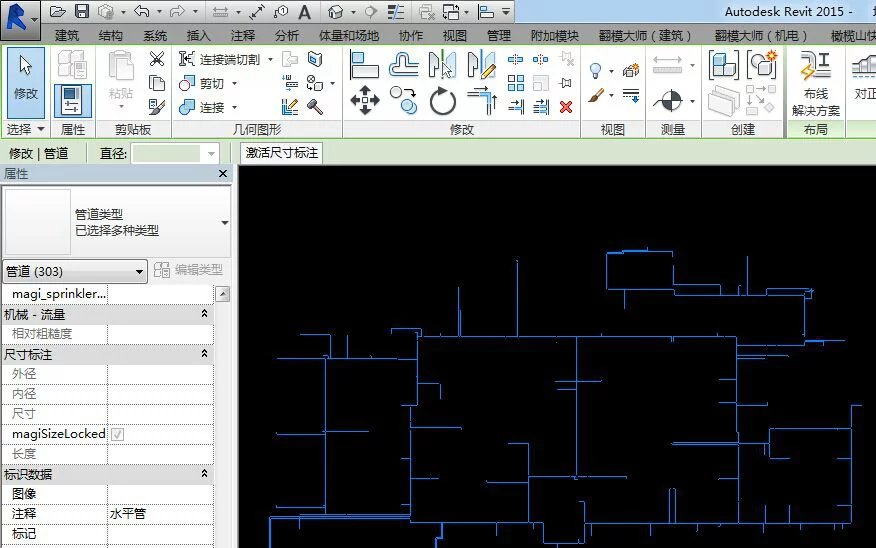Open the measure dimension dropdown
The width and height of the screenshot is (876, 548).
coord(693,65)
